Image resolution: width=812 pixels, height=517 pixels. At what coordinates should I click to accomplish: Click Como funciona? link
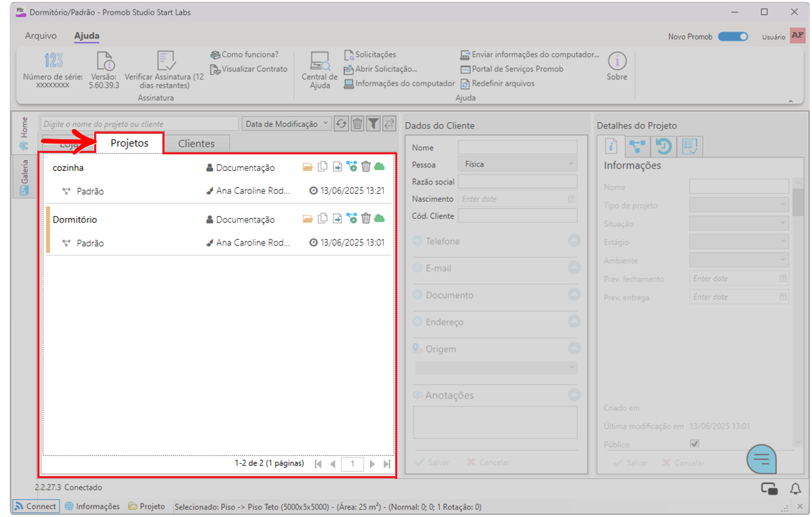pyautogui.click(x=244, y=55)
